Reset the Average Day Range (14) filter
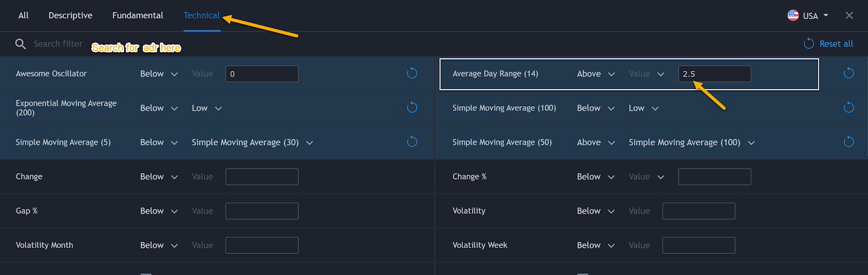 pos(849,73)
